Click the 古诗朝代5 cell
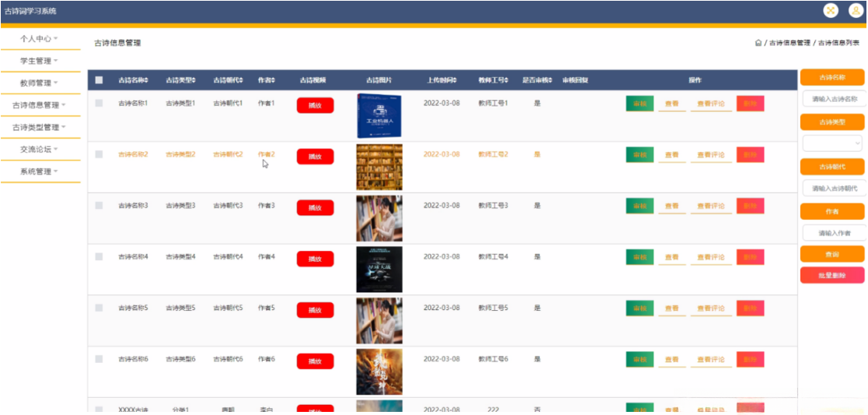Viewport: 868px width, 415px height. 228,308
